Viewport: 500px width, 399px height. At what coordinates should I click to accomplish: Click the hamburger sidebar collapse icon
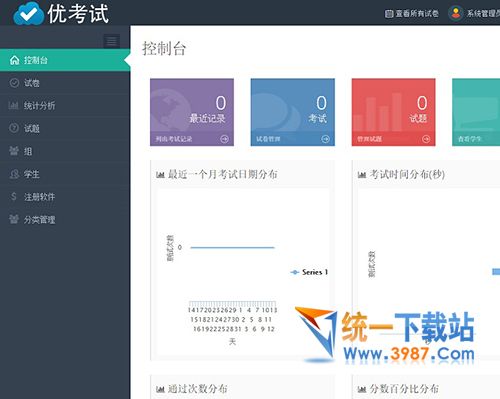tap(111, 42)
